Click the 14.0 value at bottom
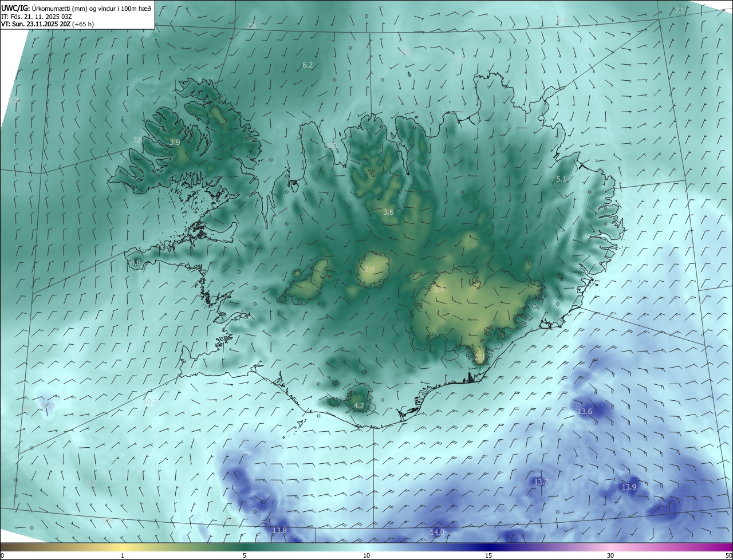Viewport: 733px width, 560px height. click(437, 533)
